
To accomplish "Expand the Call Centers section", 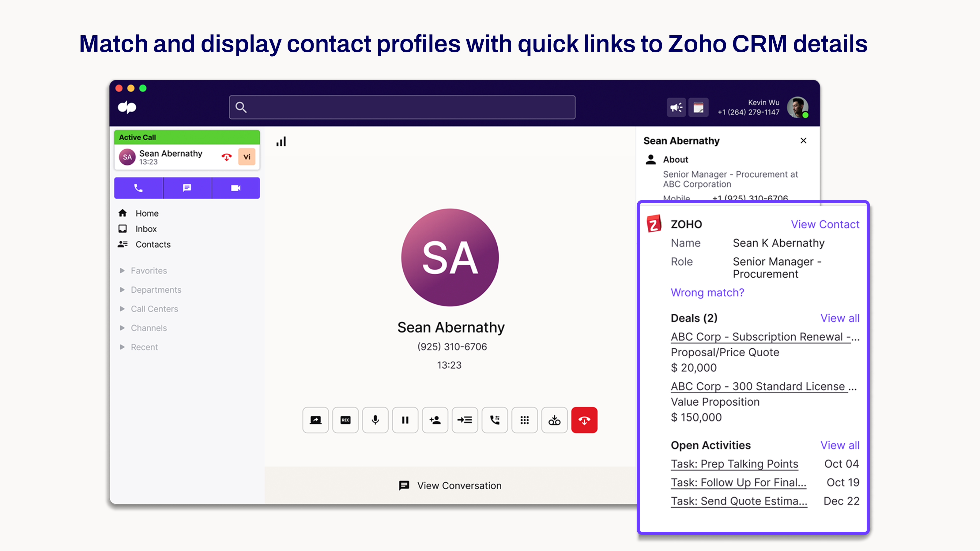I will [154, 309].
